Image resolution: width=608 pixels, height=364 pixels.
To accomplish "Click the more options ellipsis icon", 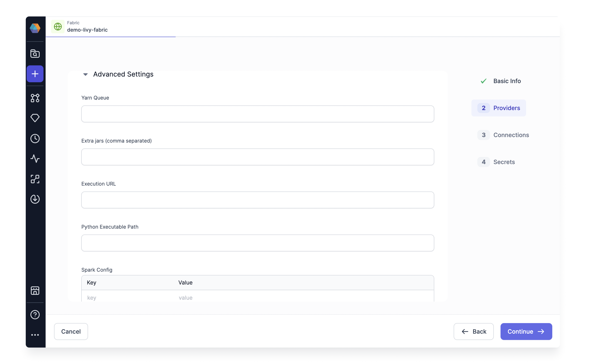I will pyautogui.click(x=35, y=334).
